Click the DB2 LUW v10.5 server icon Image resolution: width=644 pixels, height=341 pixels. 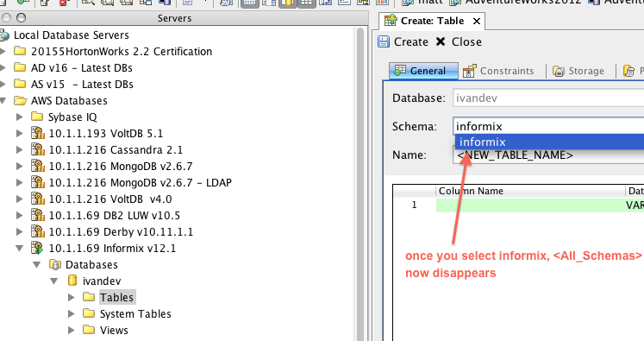[x=38, y=216]
